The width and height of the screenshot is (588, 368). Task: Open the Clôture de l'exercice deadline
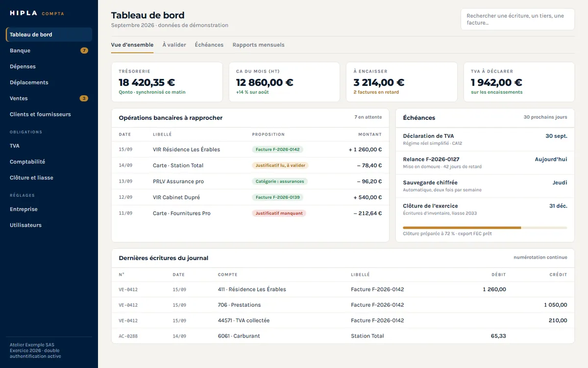click(485, 209)
